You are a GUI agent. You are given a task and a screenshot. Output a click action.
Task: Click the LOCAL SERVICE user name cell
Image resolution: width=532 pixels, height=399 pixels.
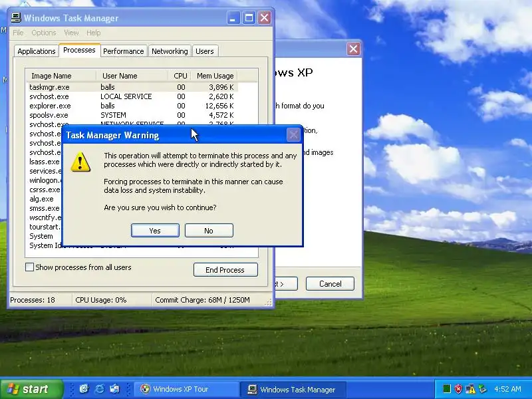[126, 96]
